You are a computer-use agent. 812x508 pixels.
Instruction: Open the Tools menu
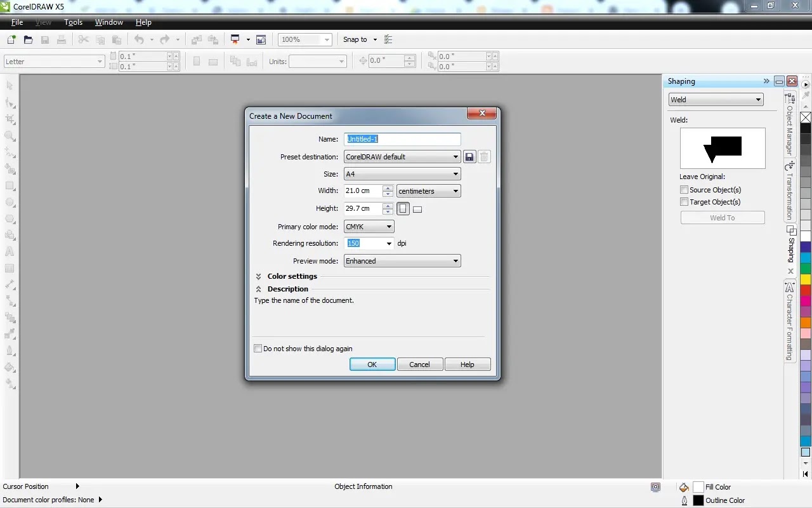74,22
